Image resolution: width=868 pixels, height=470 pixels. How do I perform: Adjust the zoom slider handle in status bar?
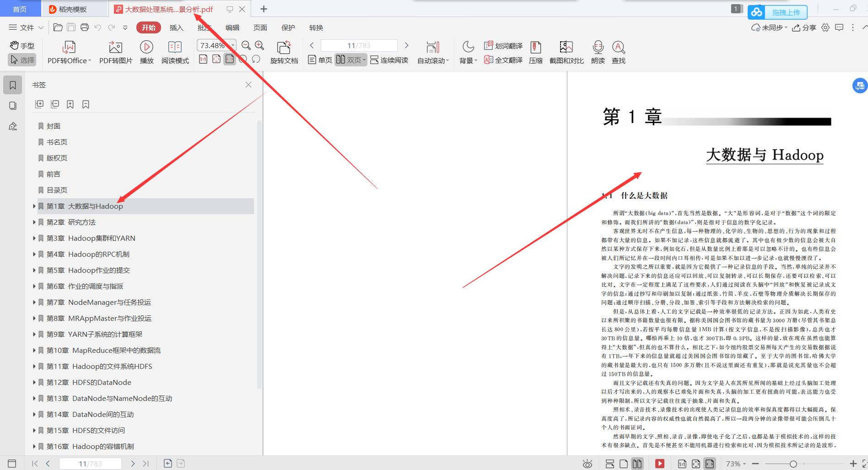793,464
